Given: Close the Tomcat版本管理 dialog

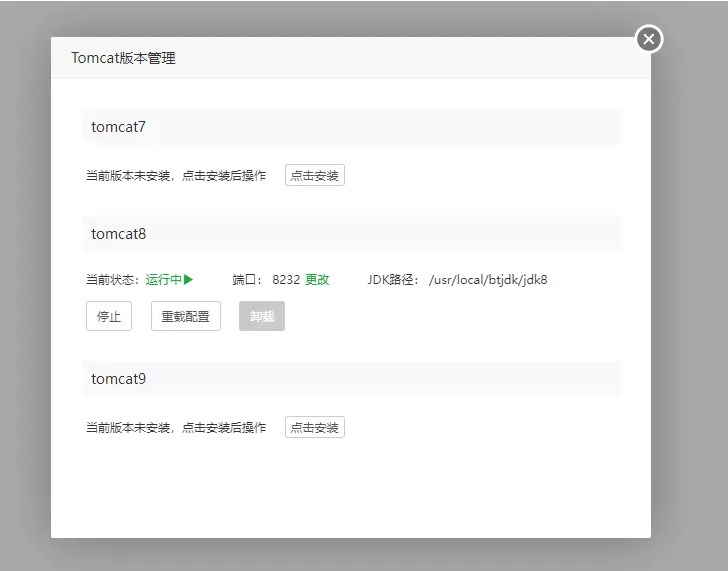Looking at the screenshot, I should 649,39.
